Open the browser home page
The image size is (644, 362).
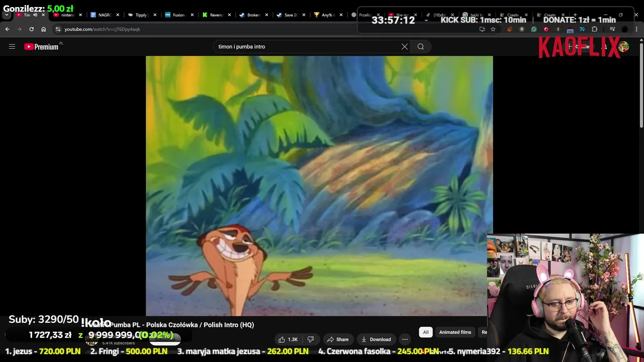[43, 29]
